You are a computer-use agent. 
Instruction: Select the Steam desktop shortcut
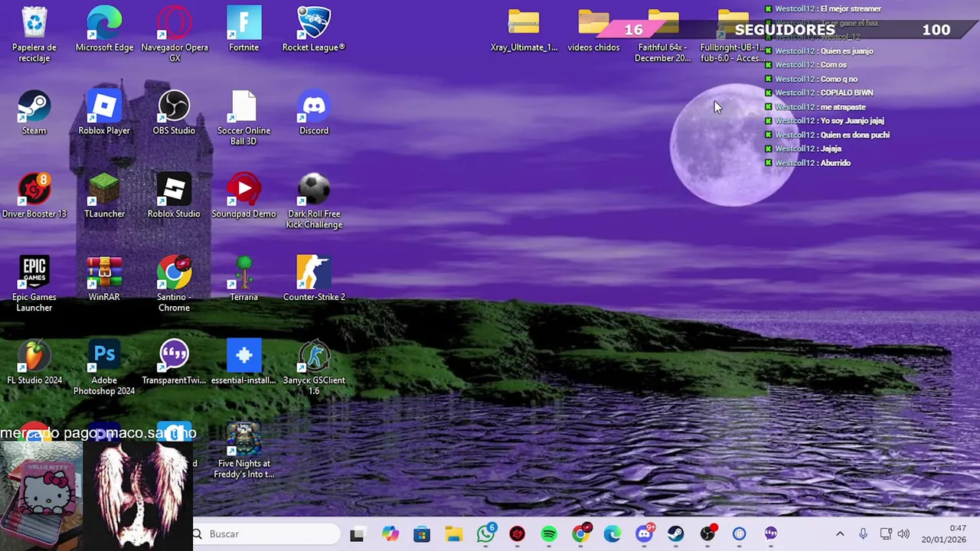coord(34,112)
